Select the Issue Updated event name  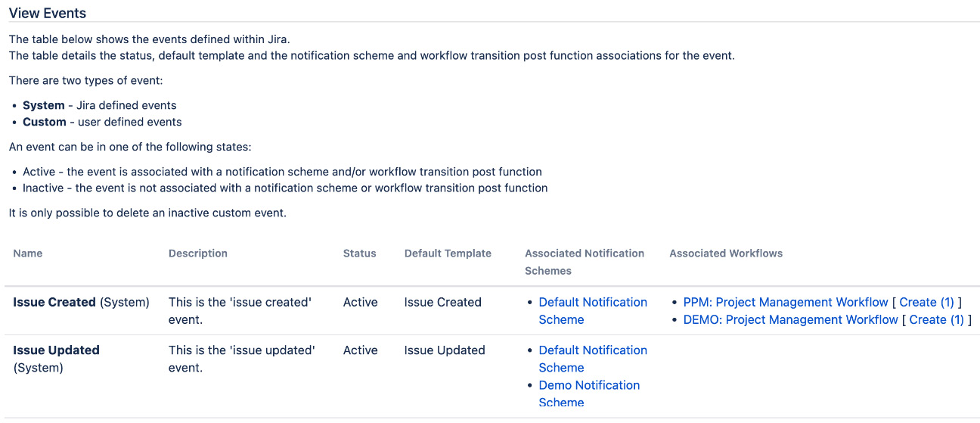56,350
